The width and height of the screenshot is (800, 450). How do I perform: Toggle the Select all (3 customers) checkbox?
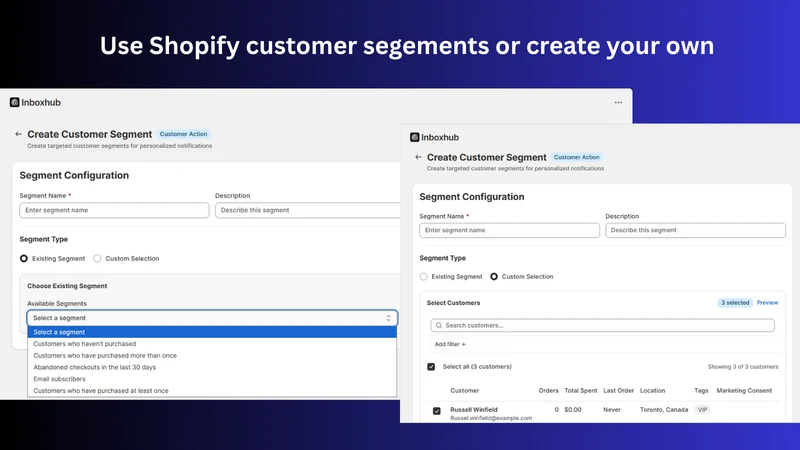click(431, 367)
